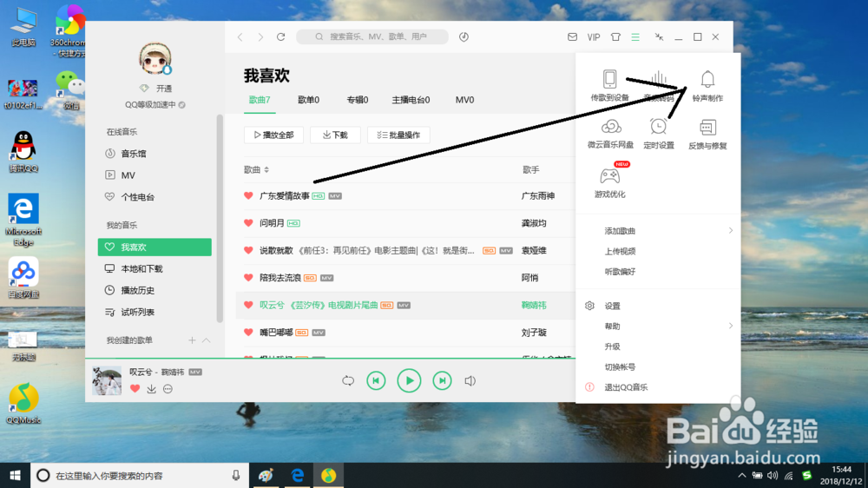Unlike 广东爱情故事 via its heart icon

(x=248, y=195)
